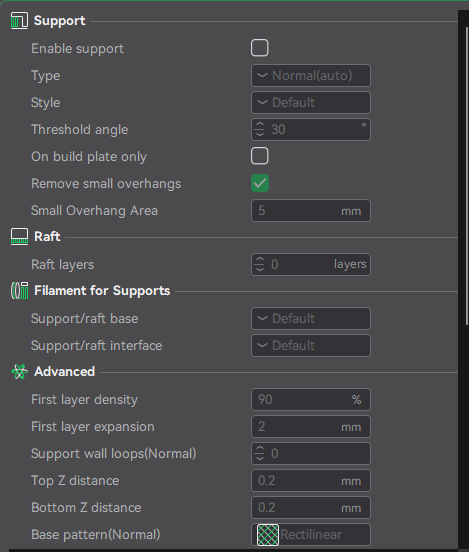Check On build plate only
This screenshot has height=552, width=469.
260,156
